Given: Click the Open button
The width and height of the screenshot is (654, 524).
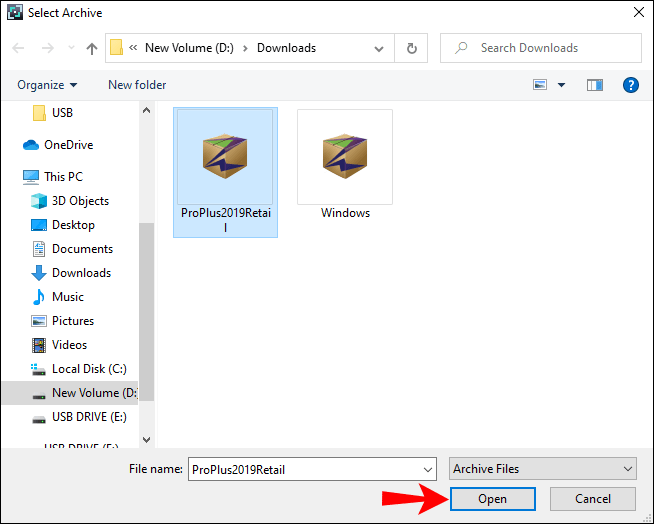Looking at the screenshot, I should 493,499.
